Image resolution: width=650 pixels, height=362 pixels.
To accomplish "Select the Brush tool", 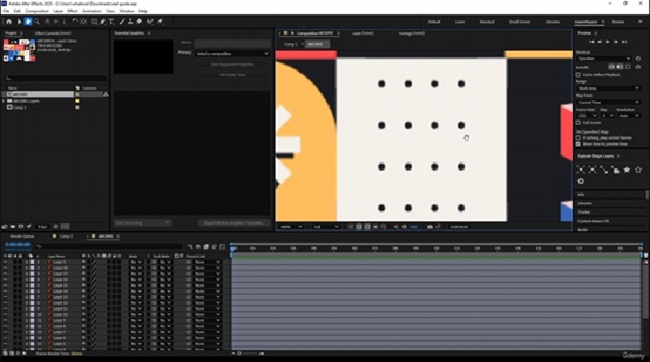I will (122, 22).
